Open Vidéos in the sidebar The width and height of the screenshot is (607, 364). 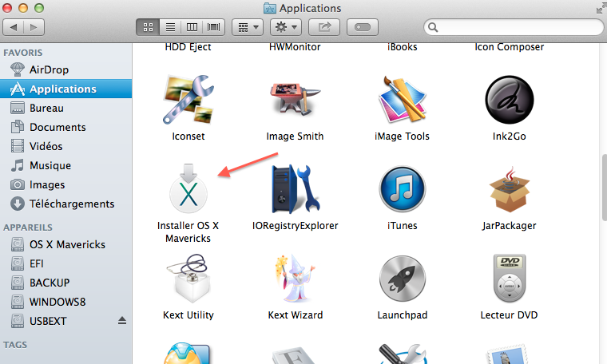coord(65,146)
